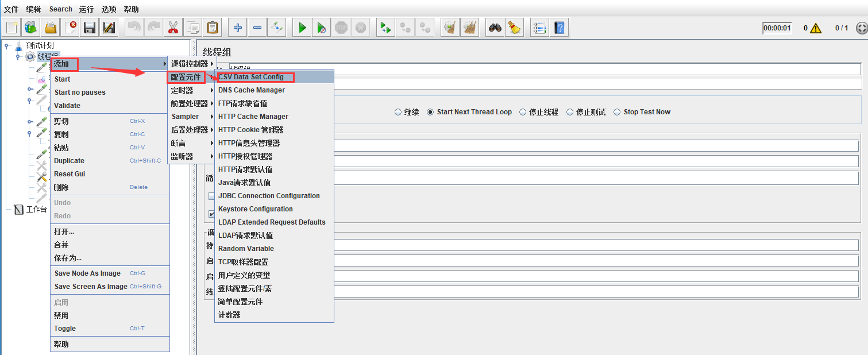Click the Search binoculars icon
Image resolution: width=868 pixels, height=355 pixels.
(495, 27)
